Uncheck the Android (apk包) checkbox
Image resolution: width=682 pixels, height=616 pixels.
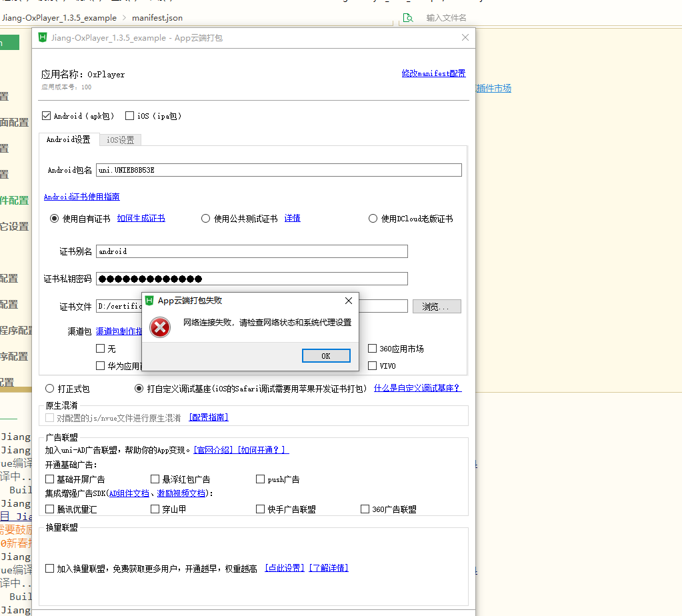point(47,116)
